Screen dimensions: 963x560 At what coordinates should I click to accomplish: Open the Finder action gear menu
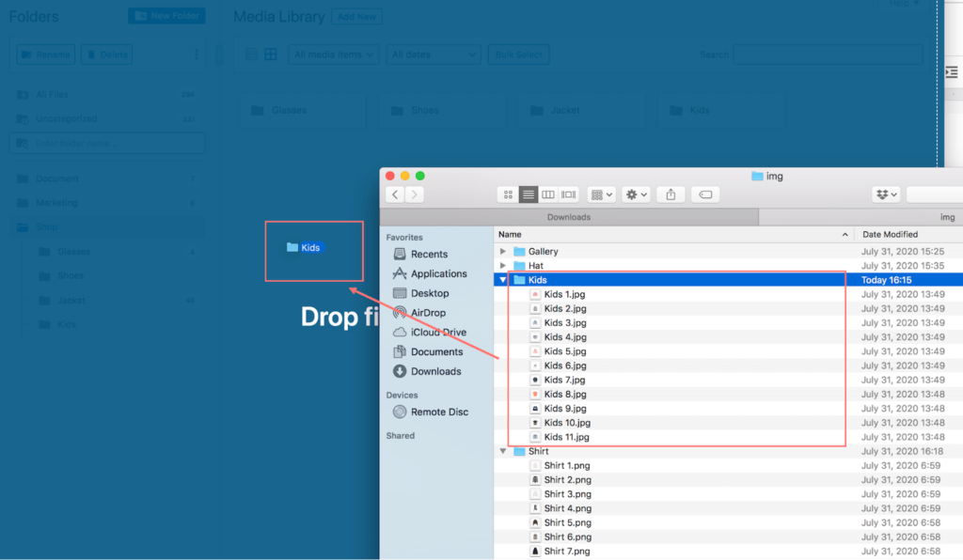(x=637, y=194)
